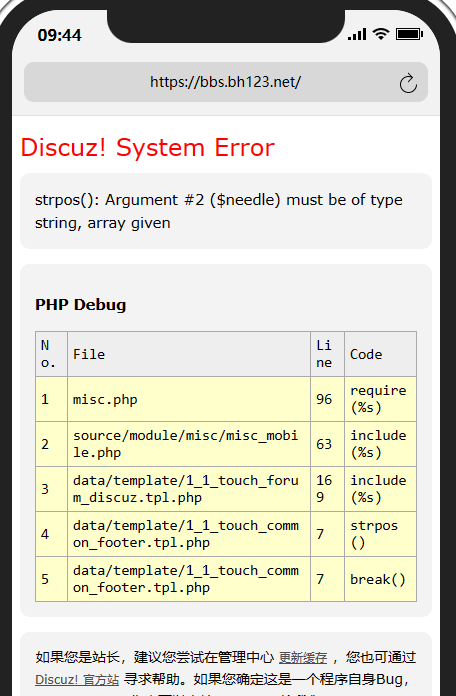456x696 pixels.
Task: Select row number 5 cell
Action: pyautogui.click(x=52, y=579)
